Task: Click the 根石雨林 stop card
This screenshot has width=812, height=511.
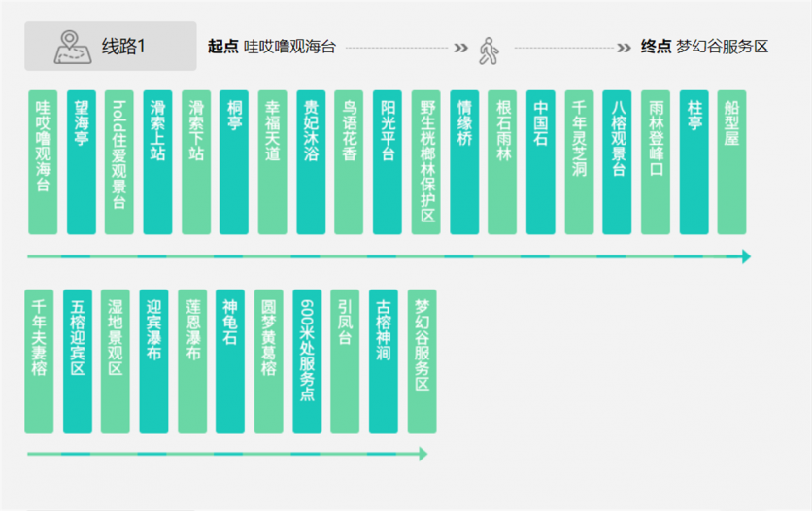Action: click(502, 162)
